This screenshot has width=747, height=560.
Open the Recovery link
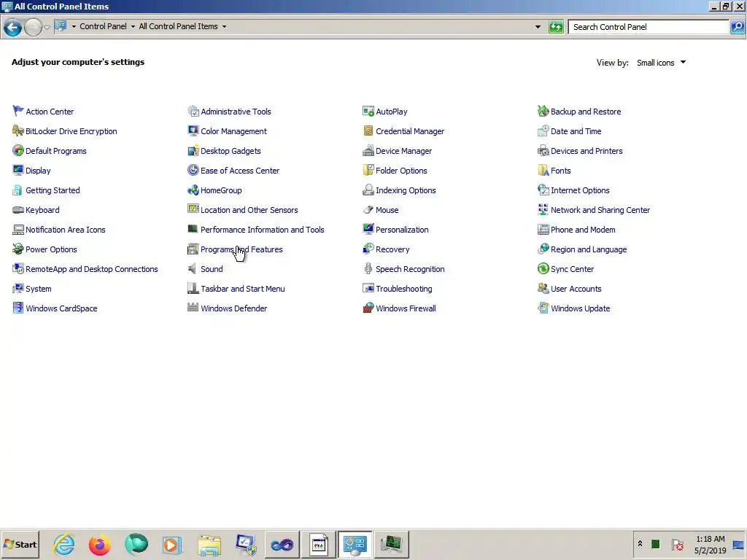[392, 249]
